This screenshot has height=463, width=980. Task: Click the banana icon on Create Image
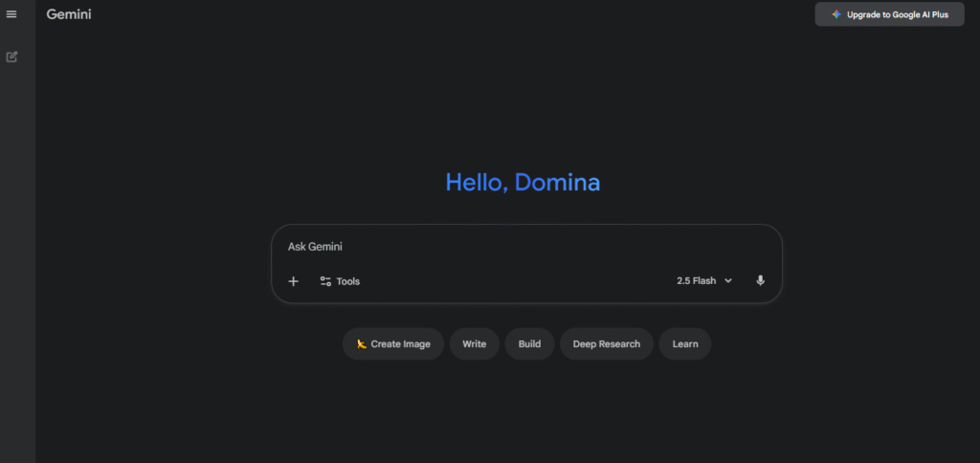click(362, 344)
